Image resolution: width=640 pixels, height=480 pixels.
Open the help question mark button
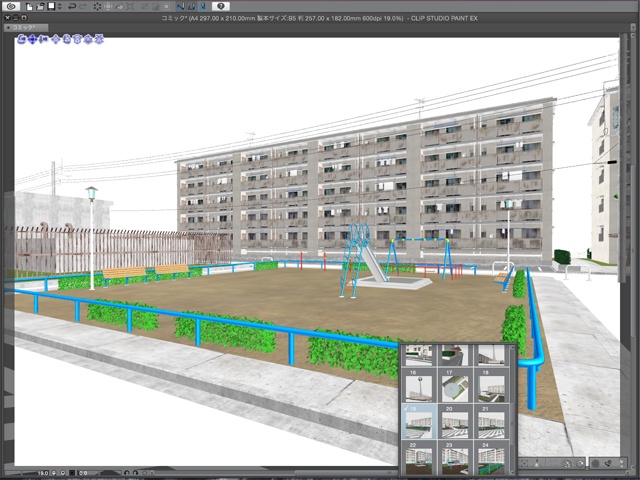pos(221,6)
